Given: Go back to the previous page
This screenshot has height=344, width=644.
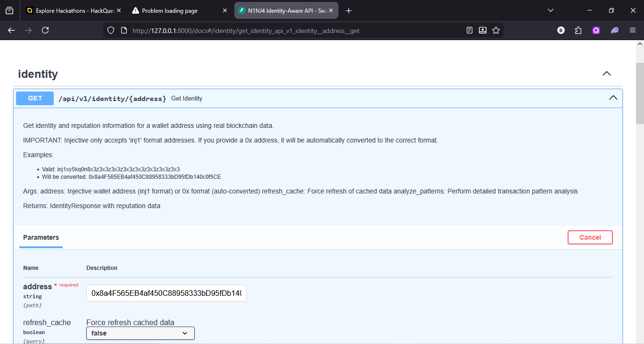Looking at the screenshot, I should 11,30.
